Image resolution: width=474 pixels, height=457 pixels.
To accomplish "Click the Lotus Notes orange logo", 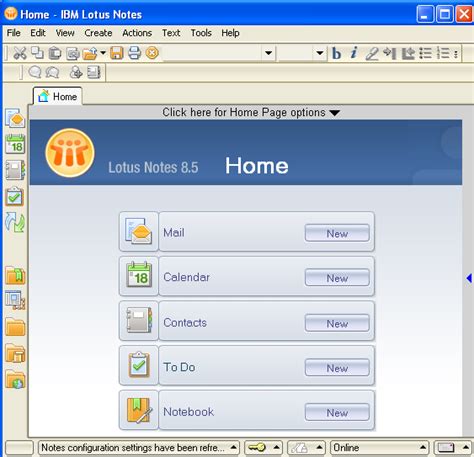I will 70,153.
